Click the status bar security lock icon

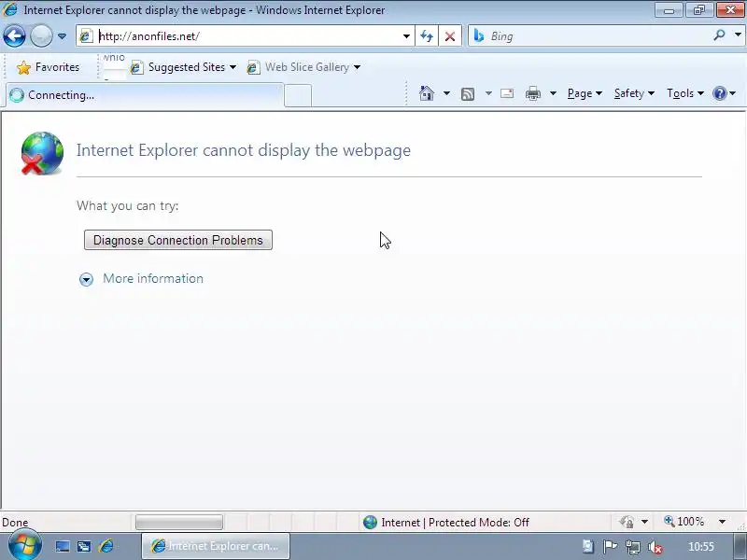pos(627,523)
